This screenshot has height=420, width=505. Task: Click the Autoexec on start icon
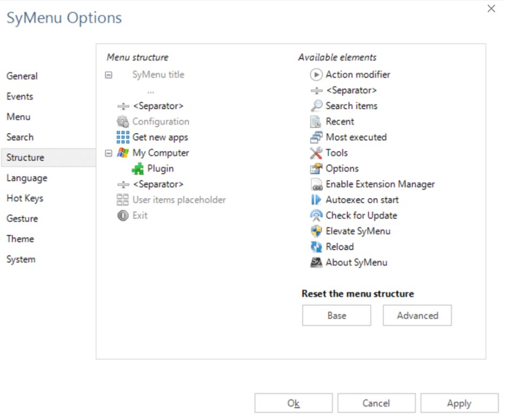tap(316, 200)
